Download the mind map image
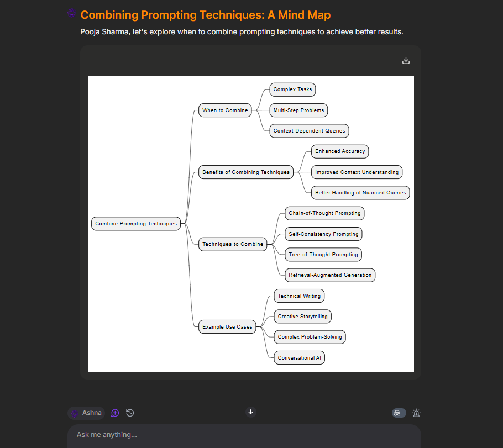Screen dimensions: 503x448 (x=406, y=60)
